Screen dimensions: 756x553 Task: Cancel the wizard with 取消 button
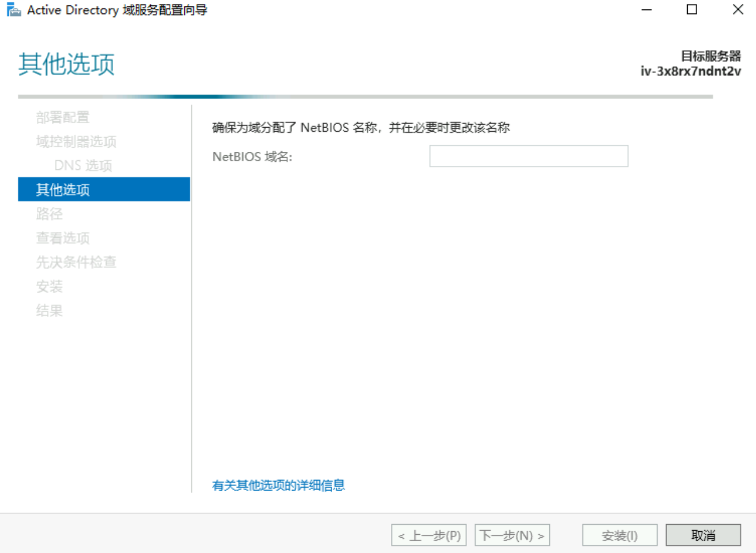click(703, 535)
